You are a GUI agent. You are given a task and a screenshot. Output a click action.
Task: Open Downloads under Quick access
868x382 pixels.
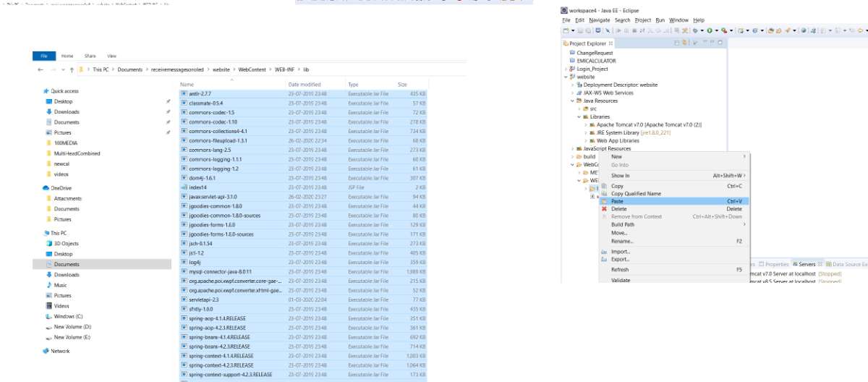[67, 112]
